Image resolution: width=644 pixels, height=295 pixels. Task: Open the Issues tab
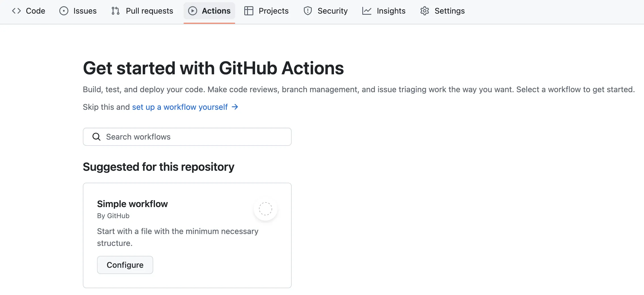tap(85, 11)
